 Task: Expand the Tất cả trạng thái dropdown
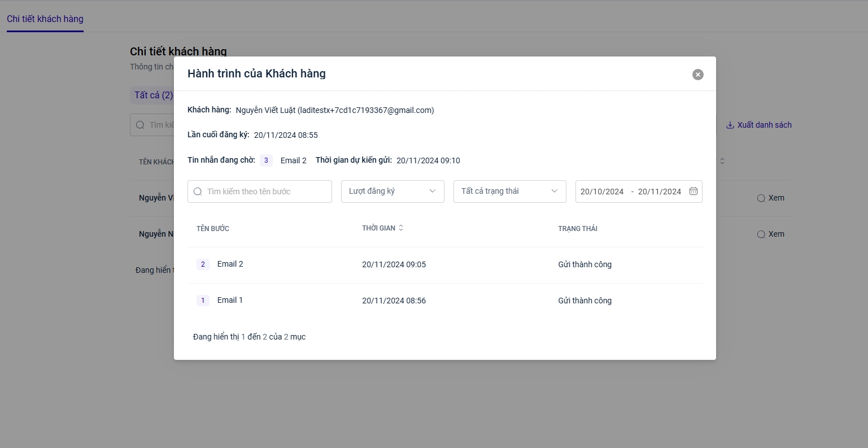coord(509,192)
